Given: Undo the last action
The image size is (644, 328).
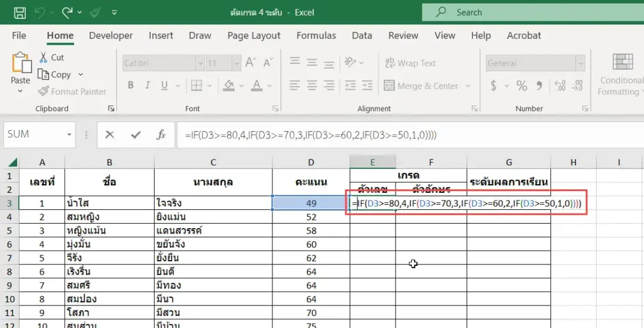Looking at the screenshot, I should pos(40,13).
